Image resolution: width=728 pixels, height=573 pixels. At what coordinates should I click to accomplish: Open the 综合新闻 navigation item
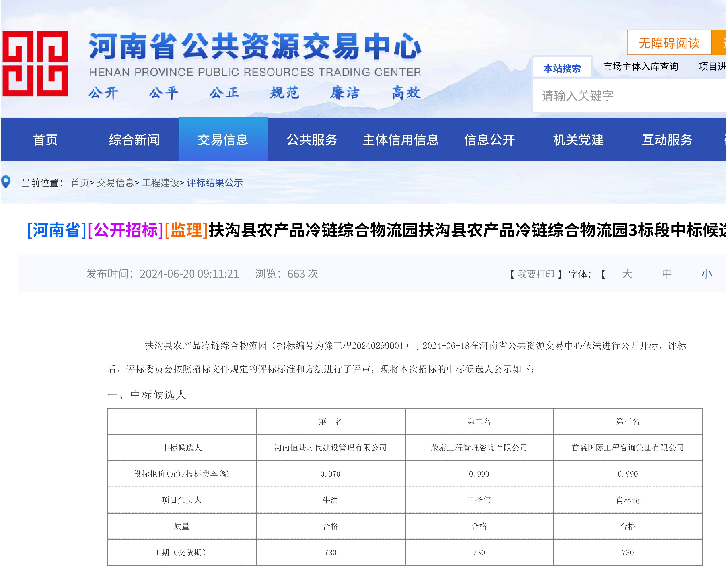[x=134, y=140]
